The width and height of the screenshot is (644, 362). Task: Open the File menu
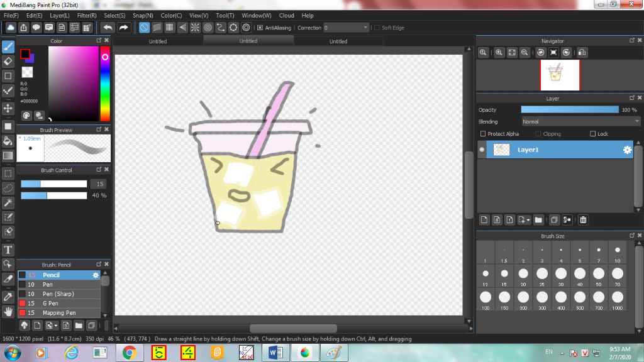pyautogui.click(x=11, y=16)
